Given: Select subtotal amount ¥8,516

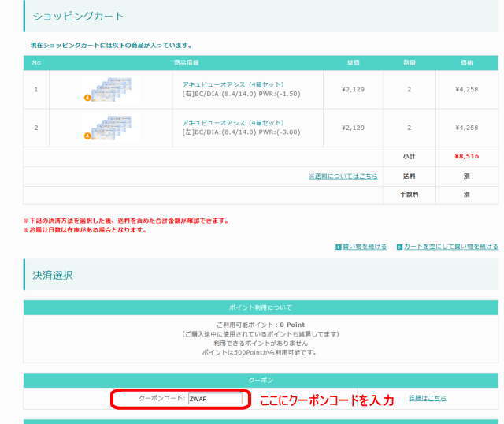Looking at the screenshot, I should (x=467, y=156).
